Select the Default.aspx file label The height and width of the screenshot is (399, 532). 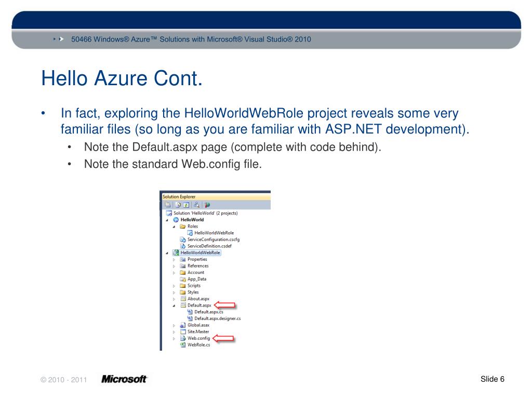pyautogui.click(x=199, y=305)
